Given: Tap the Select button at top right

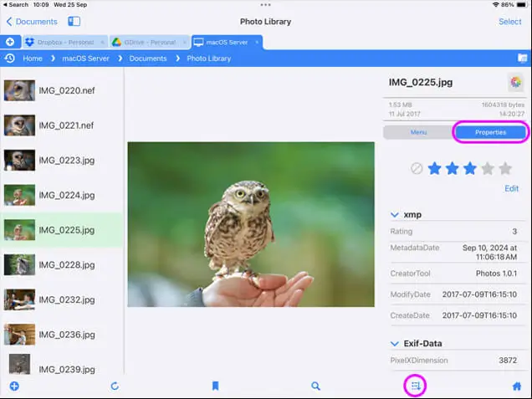Looking at the screenshot, I should click(x=509, y=22).
